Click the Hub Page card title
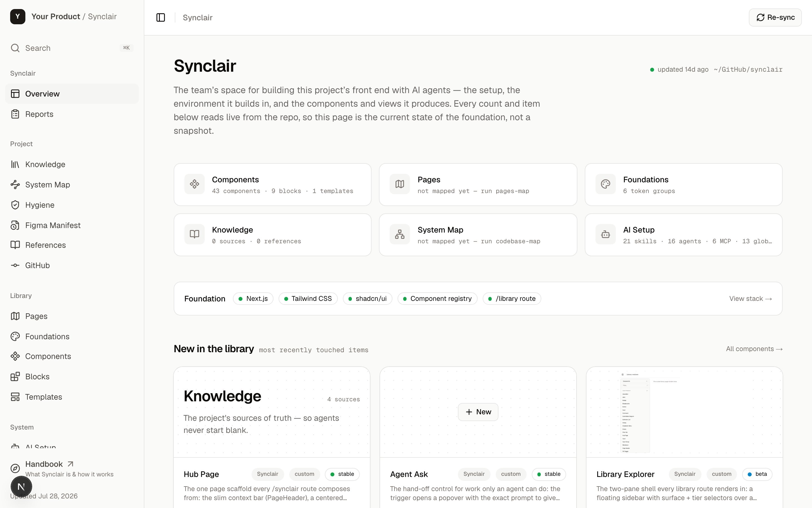The image size is (812, 508). 201,474
